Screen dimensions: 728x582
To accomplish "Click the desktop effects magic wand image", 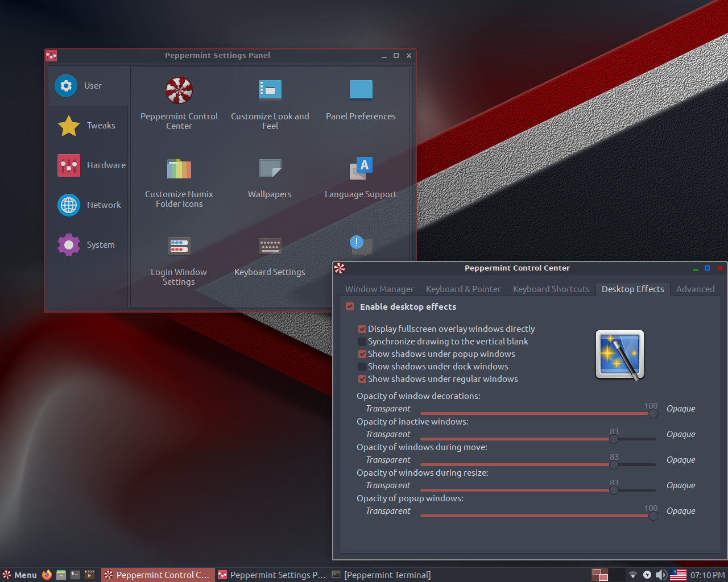I will [x=619, y=355].
